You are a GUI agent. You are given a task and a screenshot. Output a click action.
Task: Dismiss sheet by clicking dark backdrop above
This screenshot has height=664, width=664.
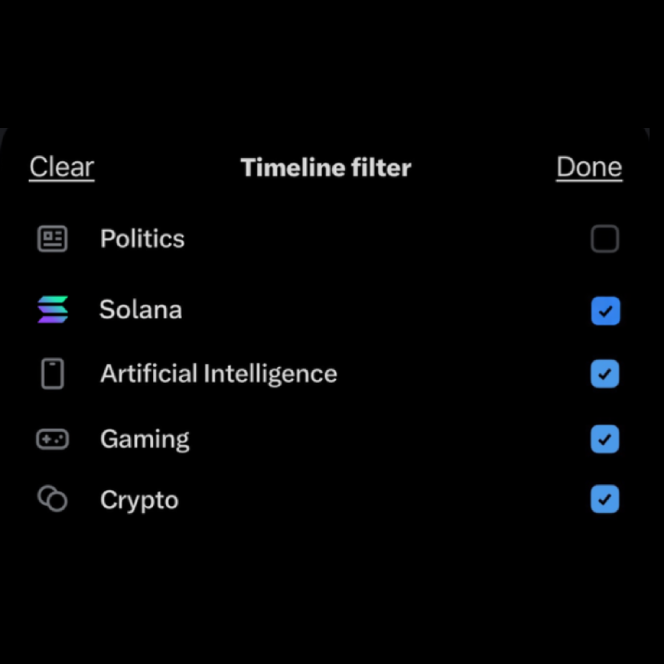click(332, 60)
